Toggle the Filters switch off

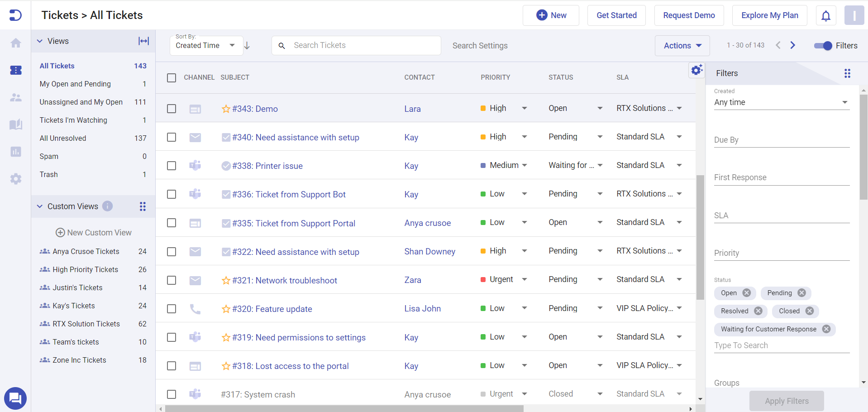pyautogui.click(x=823, y=46)
